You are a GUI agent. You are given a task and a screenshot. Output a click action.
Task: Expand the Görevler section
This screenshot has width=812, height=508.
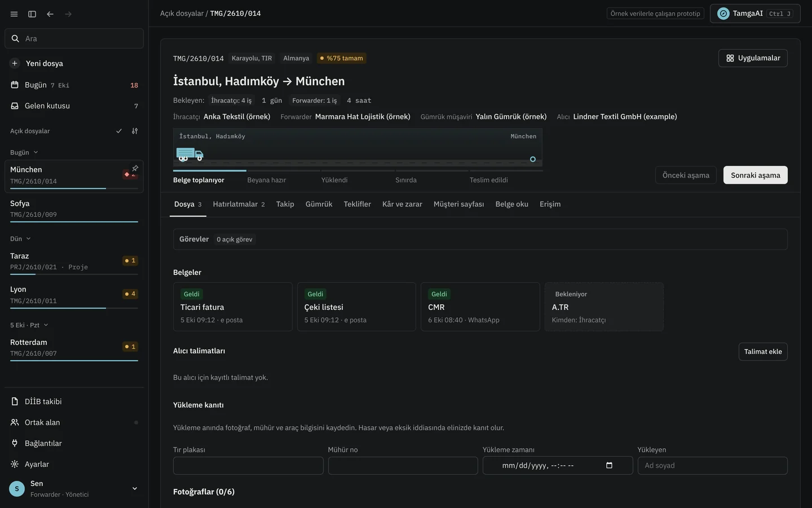click(x=480, y=239)
